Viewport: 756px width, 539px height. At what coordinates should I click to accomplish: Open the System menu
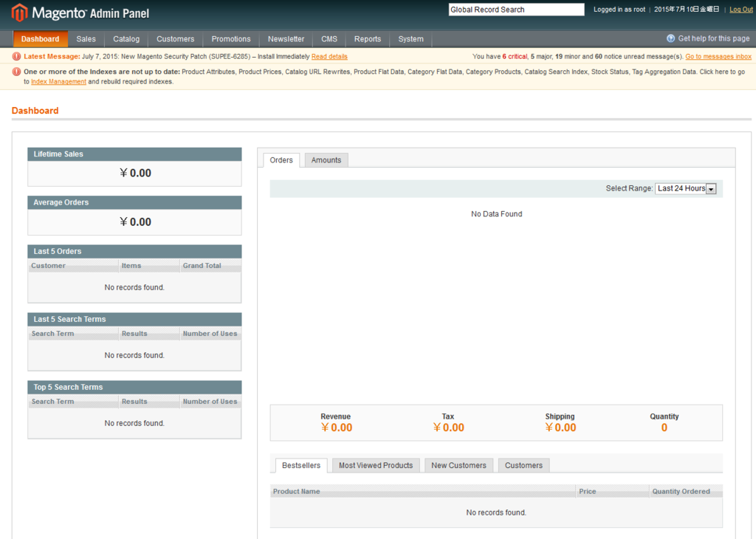[410, 39]
